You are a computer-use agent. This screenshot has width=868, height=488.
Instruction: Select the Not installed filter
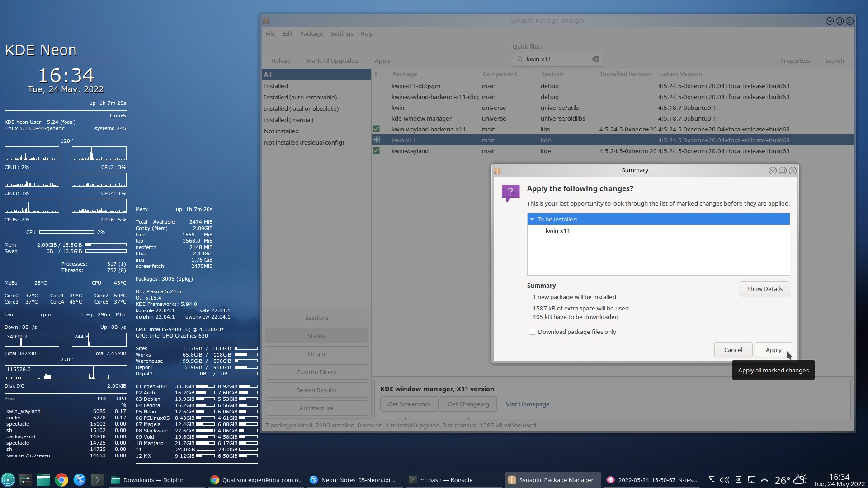[316, 131]
